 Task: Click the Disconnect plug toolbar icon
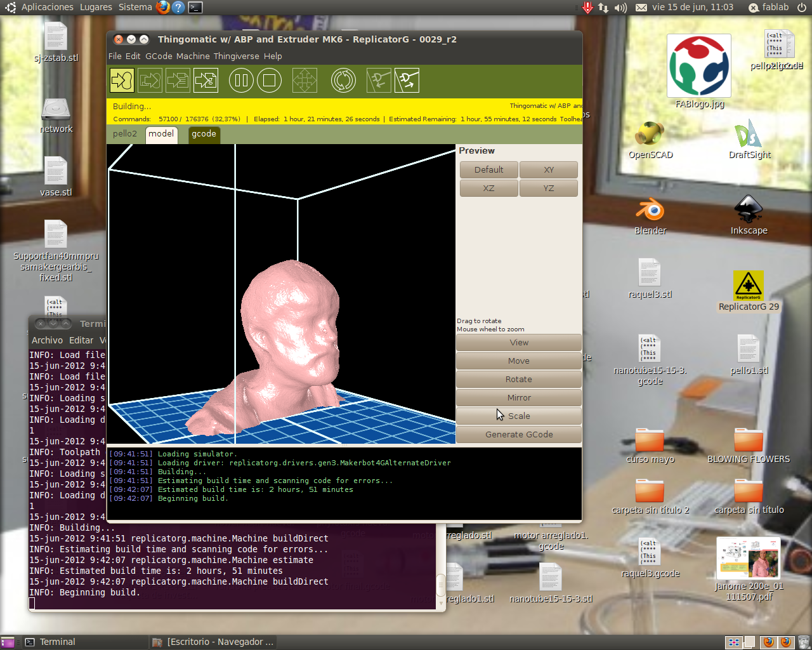coord(407,81)
